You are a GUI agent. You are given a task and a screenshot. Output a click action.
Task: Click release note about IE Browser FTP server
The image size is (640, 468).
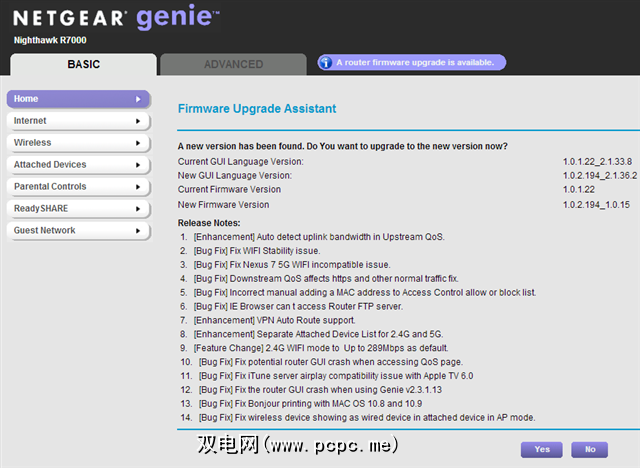coord(298,306)
